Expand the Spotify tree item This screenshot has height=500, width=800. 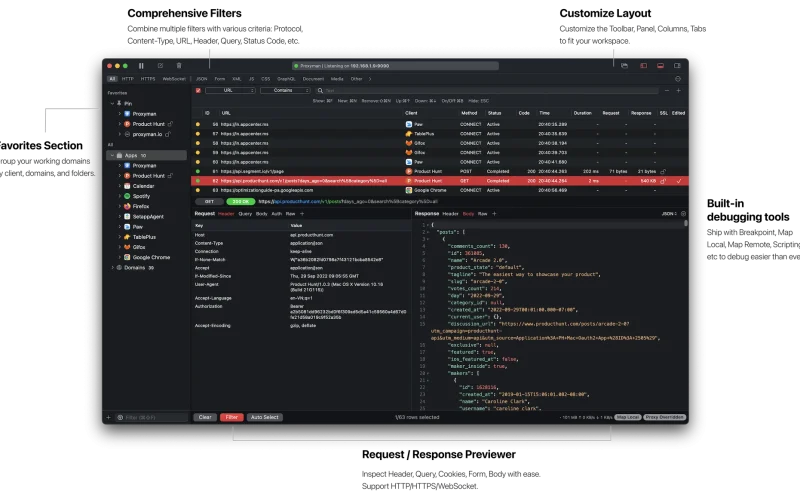point(120,196)
